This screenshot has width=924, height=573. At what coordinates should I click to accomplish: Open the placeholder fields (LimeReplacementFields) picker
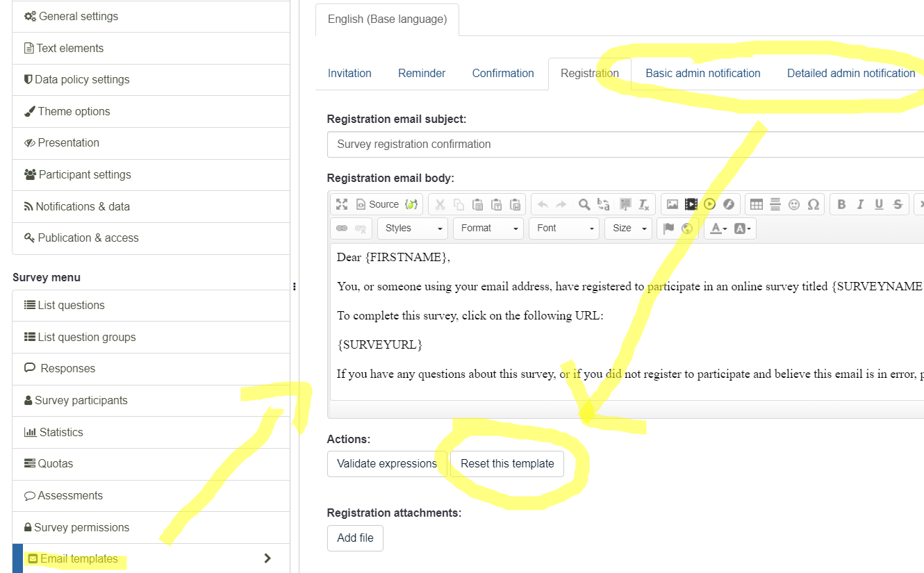[412, 204]
